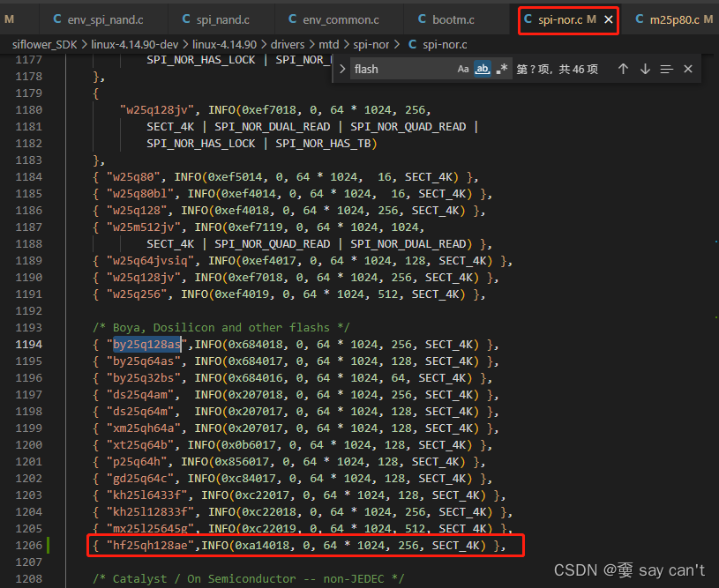Close the find widget

pyautogui.click(x=688, y=70)
